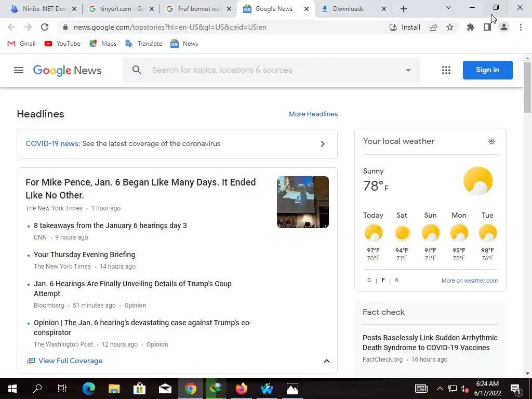Open the News bookmark
Image resolution: width=532 pixels, height=399 pixels.
[x=184, y=44]
